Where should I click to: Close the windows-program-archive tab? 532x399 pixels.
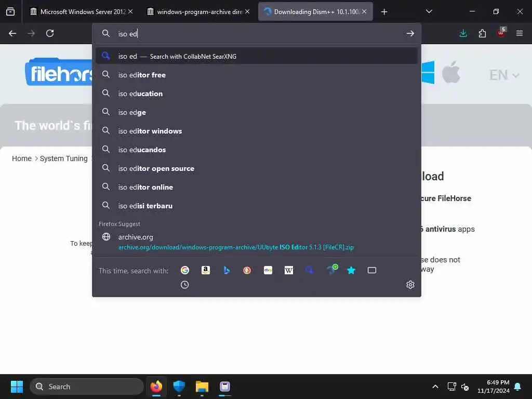(x=247, y=11)
